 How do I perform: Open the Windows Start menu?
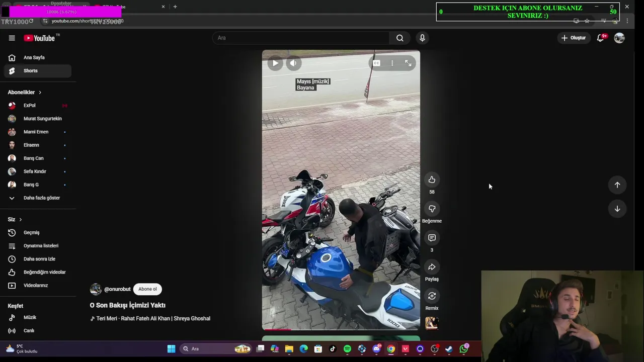click(171, 348)
